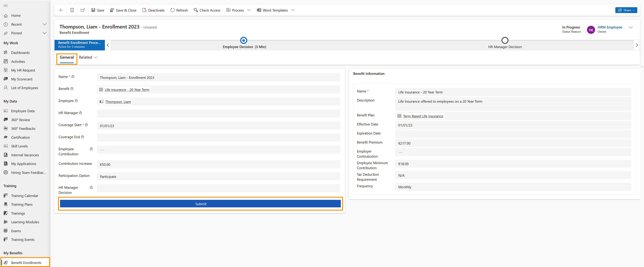Click the benefit Description text field

point(513,104)
